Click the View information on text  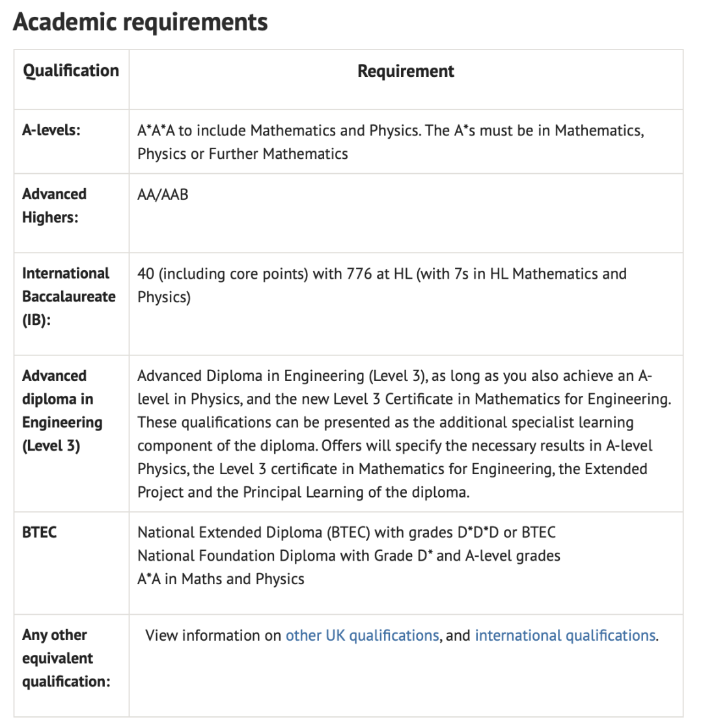(x=214, y=635)
